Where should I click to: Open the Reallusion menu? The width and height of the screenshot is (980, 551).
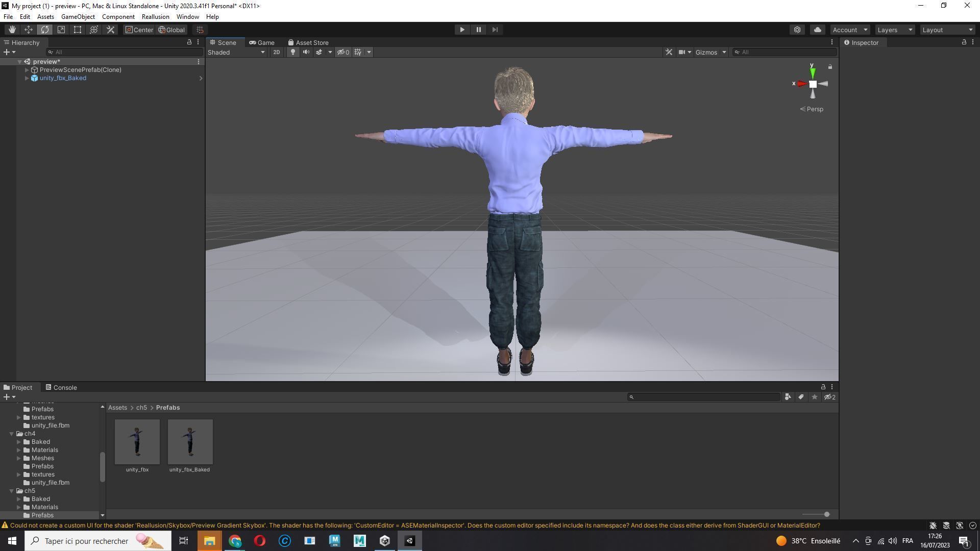tap(155, 17)
